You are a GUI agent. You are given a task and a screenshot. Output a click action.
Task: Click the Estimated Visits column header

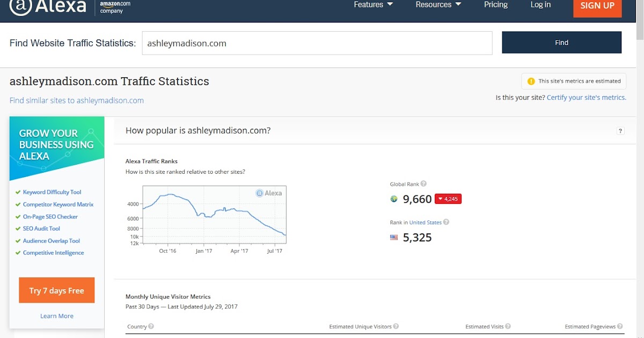point(484,326)
